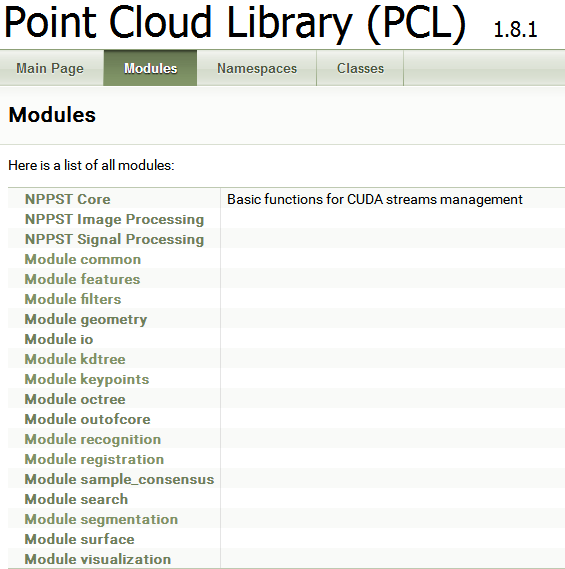This screenshot has width=565, height=569.
Task: Open NPPST Signal Processing link
Action: pos(114,240)
